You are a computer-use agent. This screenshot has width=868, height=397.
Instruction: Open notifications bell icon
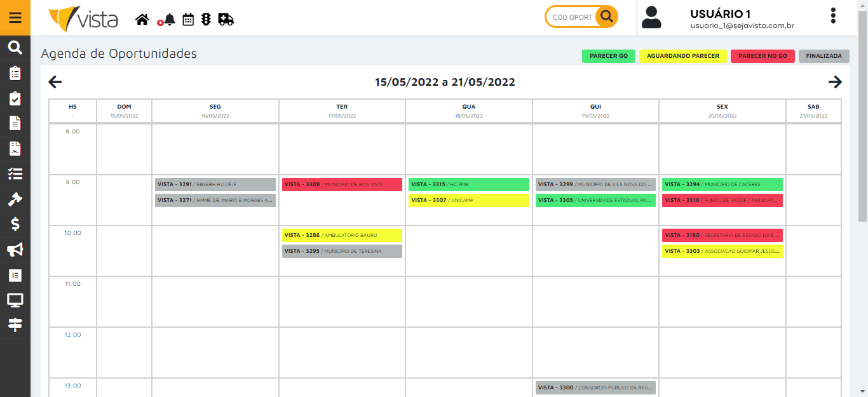pos(169,20)
